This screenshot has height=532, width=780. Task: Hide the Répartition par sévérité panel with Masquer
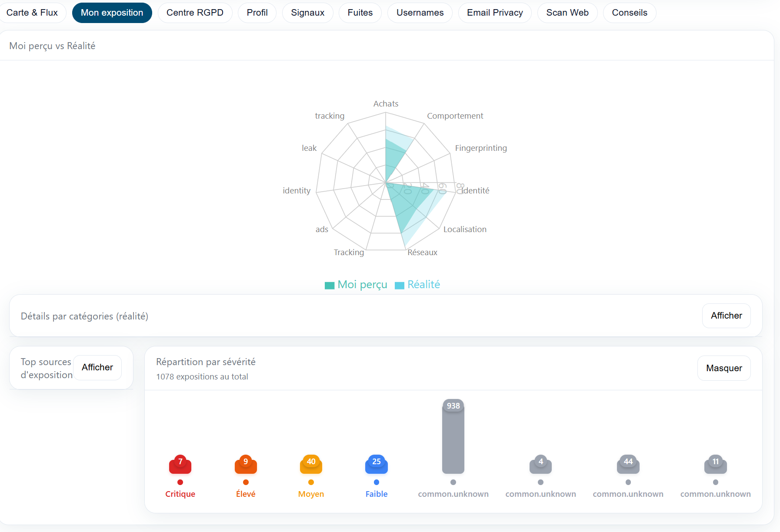click(x=724, y=368)
